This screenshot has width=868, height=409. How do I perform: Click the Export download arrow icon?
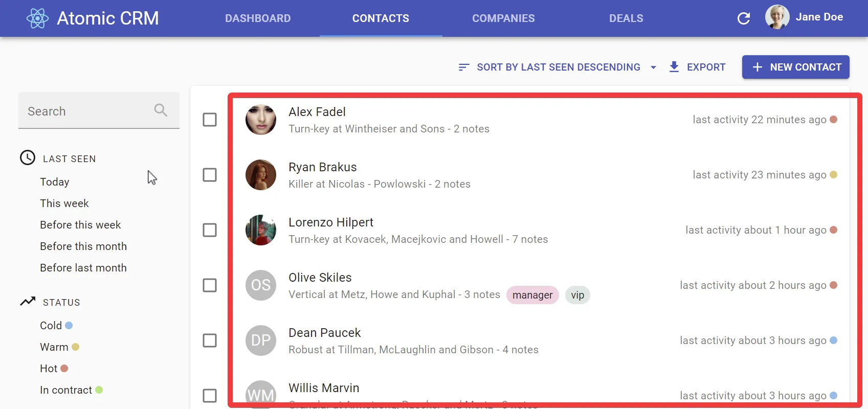coord(674,67)
